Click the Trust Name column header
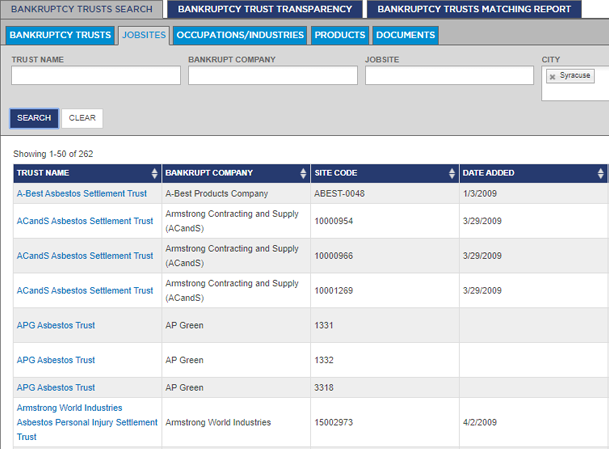This screenshot has height=449, width=609. (x=87, y=173)
